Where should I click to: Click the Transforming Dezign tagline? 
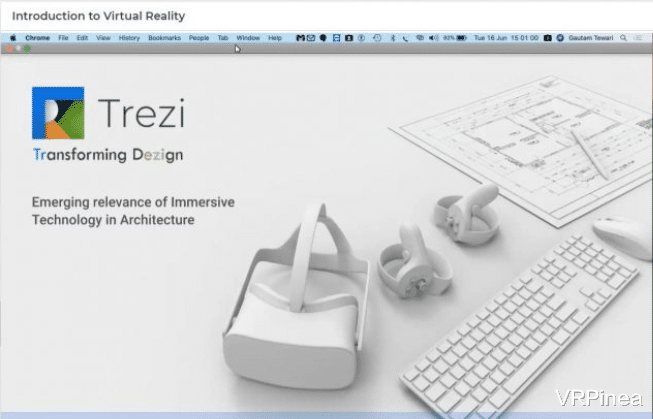108,155
